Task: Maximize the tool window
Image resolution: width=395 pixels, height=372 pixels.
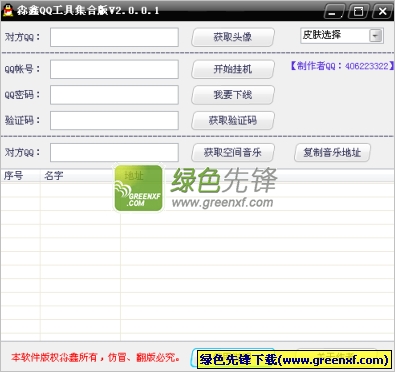Action: tap(358, 12)
